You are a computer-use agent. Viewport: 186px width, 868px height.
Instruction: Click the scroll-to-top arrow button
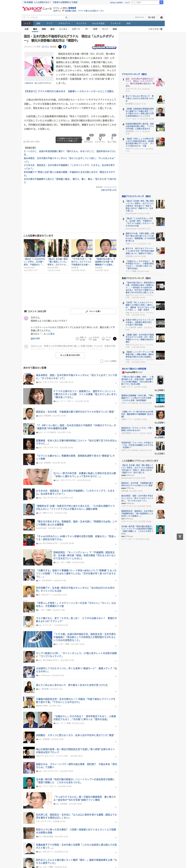[180, 536]
